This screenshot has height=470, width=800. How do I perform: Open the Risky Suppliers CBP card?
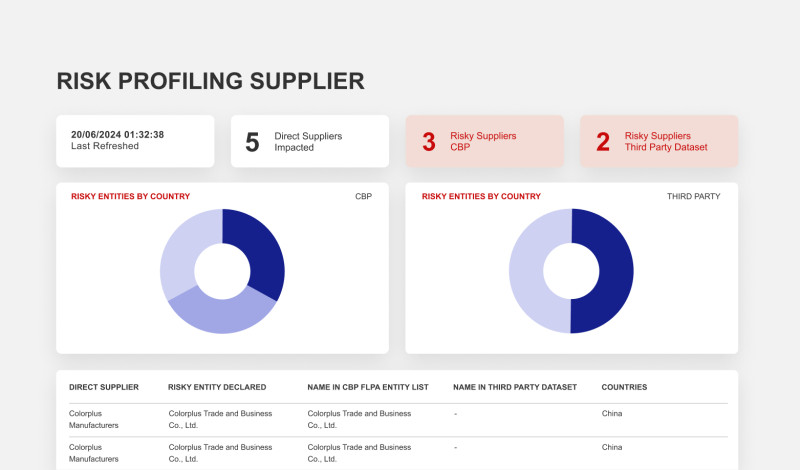(484, 141)
